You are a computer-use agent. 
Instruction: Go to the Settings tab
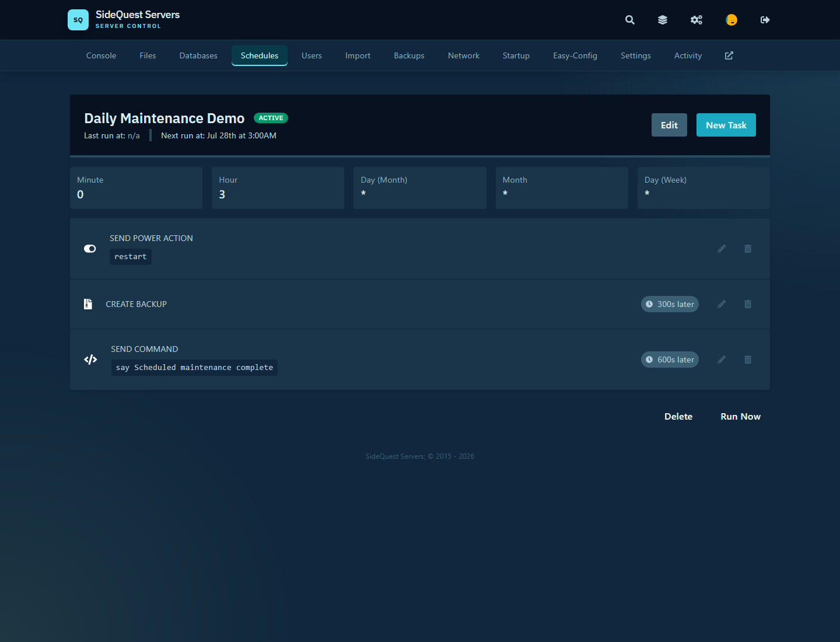tap(636, 55)
